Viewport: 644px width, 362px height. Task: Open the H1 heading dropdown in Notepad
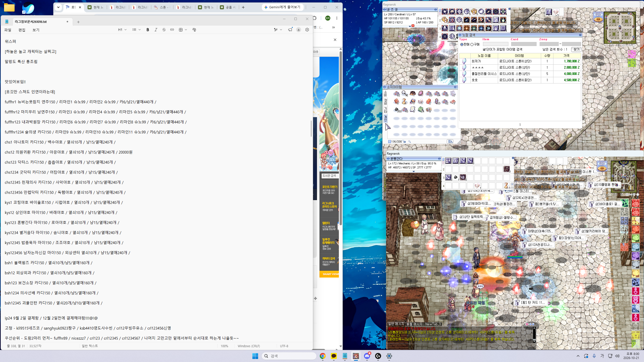point(122,30)
